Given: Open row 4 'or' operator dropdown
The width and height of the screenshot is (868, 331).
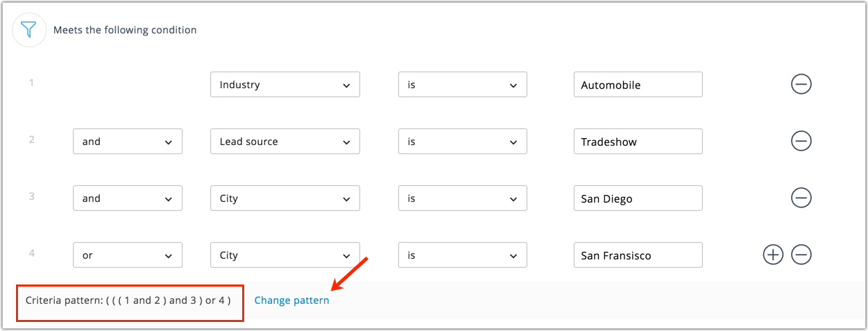Looking at the screenshot, I should coord(127,255).
